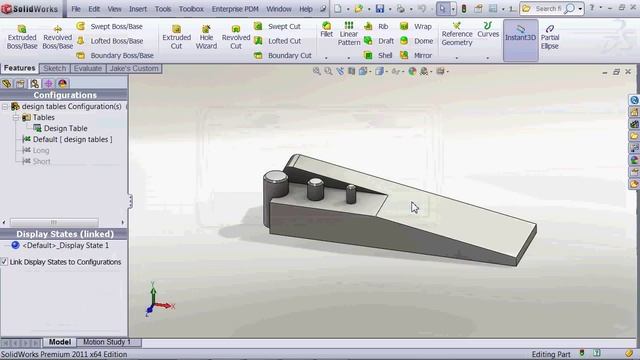Click the Edit Appearance color ball icon
640x360 pixels.
[x=412, y=71]
